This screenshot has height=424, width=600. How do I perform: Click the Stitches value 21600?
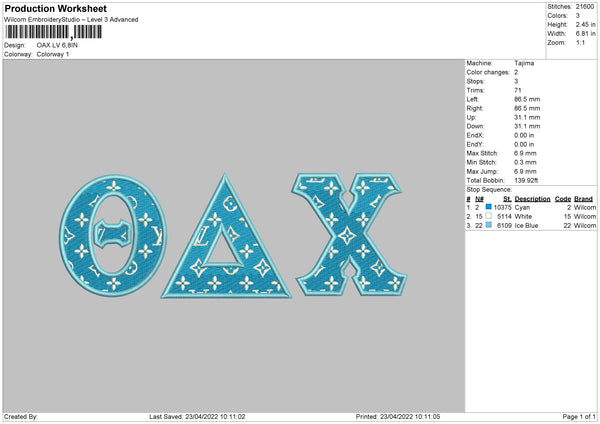585,7
